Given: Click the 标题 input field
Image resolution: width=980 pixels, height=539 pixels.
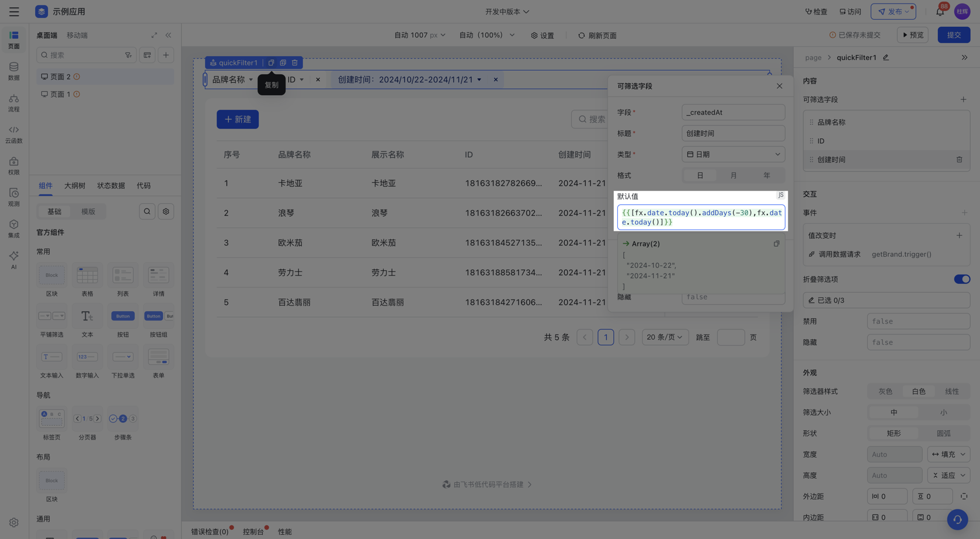Looking at the screenshot, I should point(733,133).
